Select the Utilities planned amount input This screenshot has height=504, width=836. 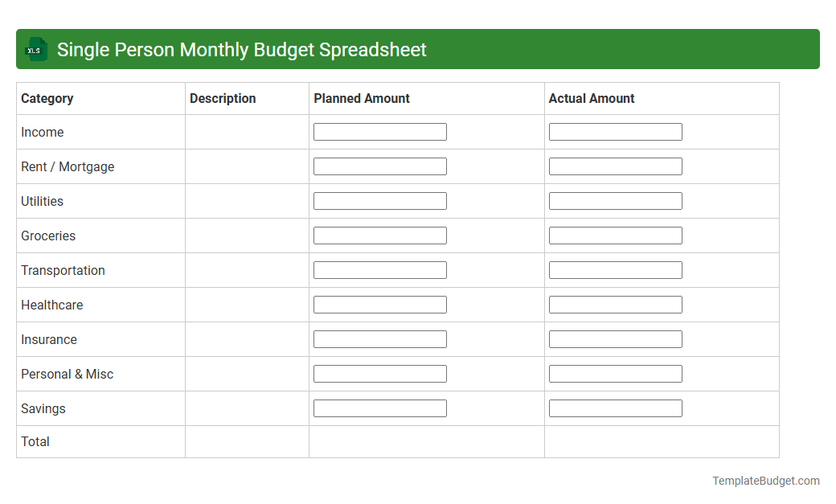[x=380, y=200]
